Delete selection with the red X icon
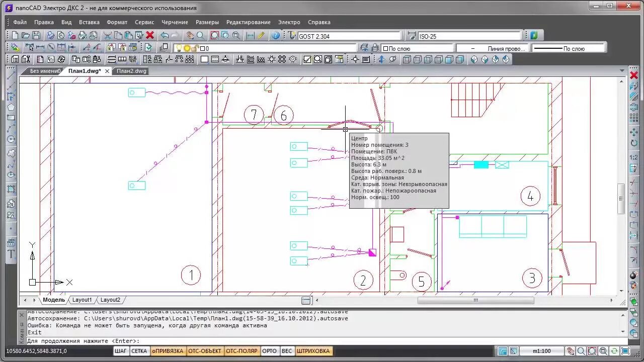 pos(150,36)
